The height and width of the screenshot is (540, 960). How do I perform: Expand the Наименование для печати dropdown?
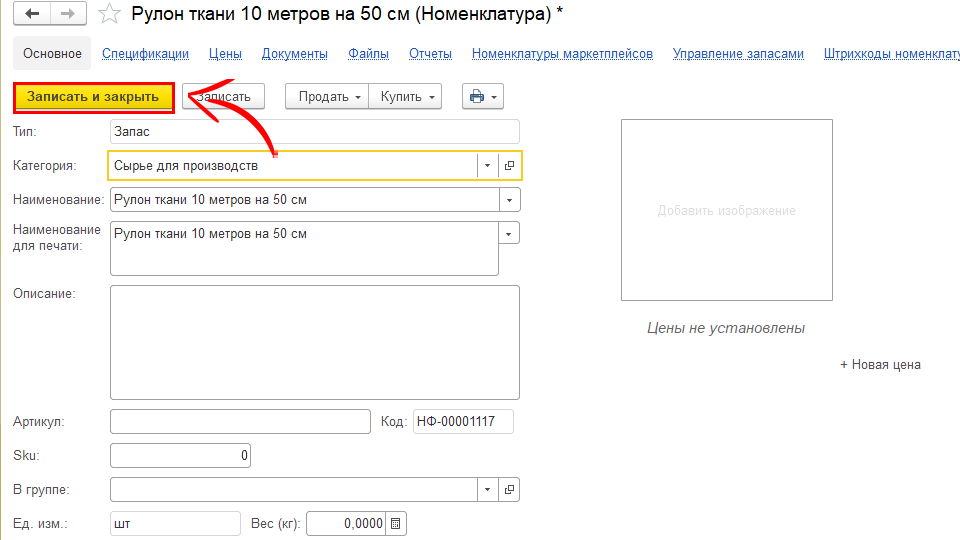510,233
